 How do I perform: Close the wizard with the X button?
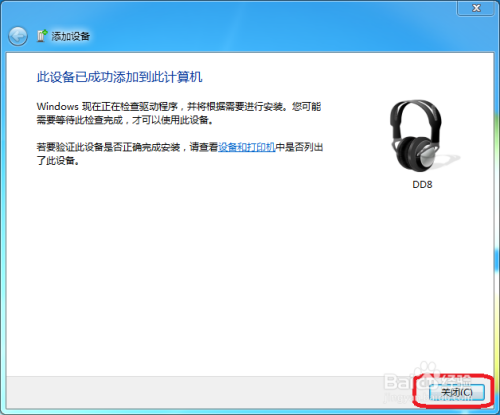(x=477, y=8)
